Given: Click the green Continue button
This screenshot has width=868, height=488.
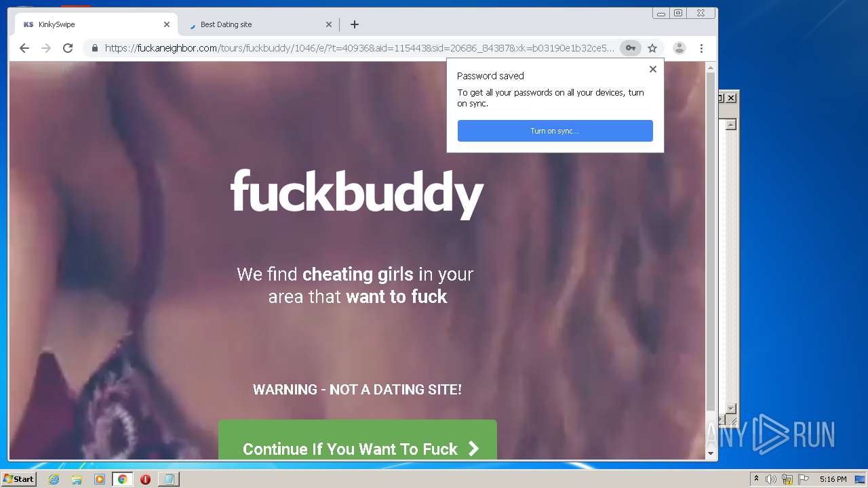Looking at the screenshot, I should click(357, 440).
